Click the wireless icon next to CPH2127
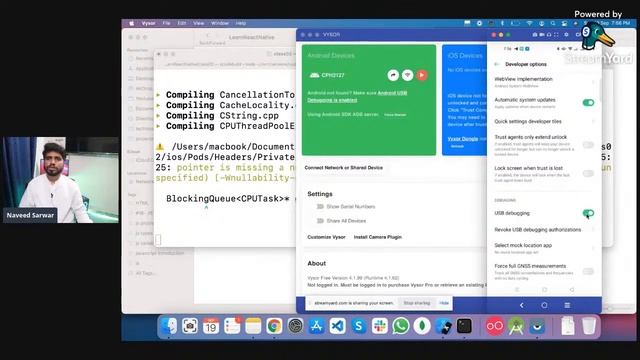 [x=407, y=75]
